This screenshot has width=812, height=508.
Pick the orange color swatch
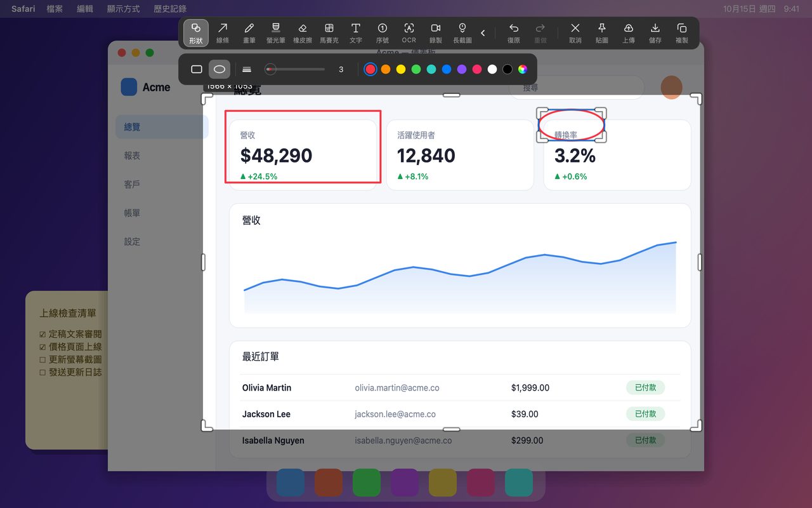click(x=386, y=69)
